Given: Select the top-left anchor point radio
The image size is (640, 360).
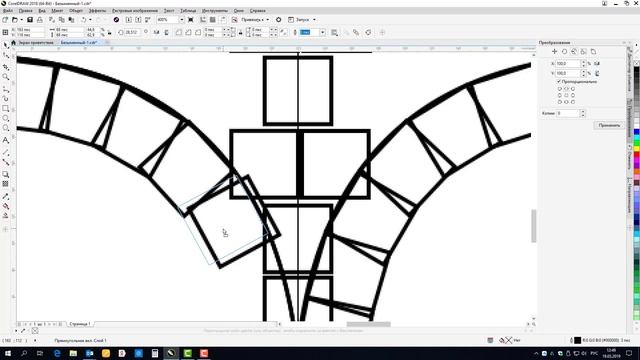Looking at the screenshot, I should 560,89.
